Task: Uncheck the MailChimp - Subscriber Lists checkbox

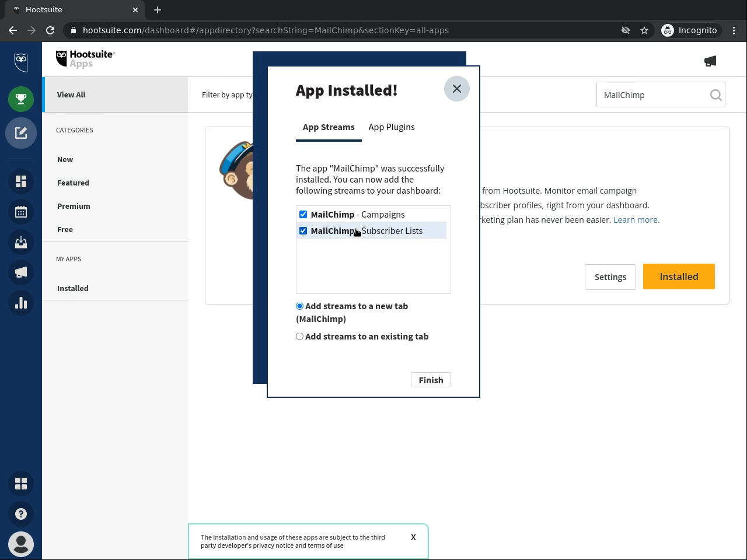Action: coord(303,231)
